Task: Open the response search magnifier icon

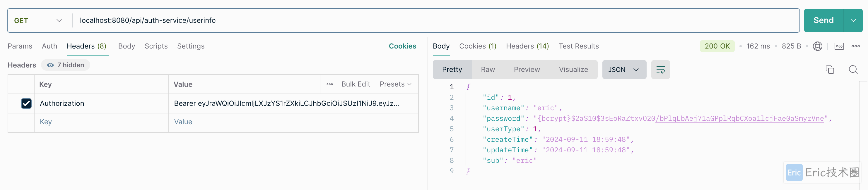Action: click(x=853, y=70)
